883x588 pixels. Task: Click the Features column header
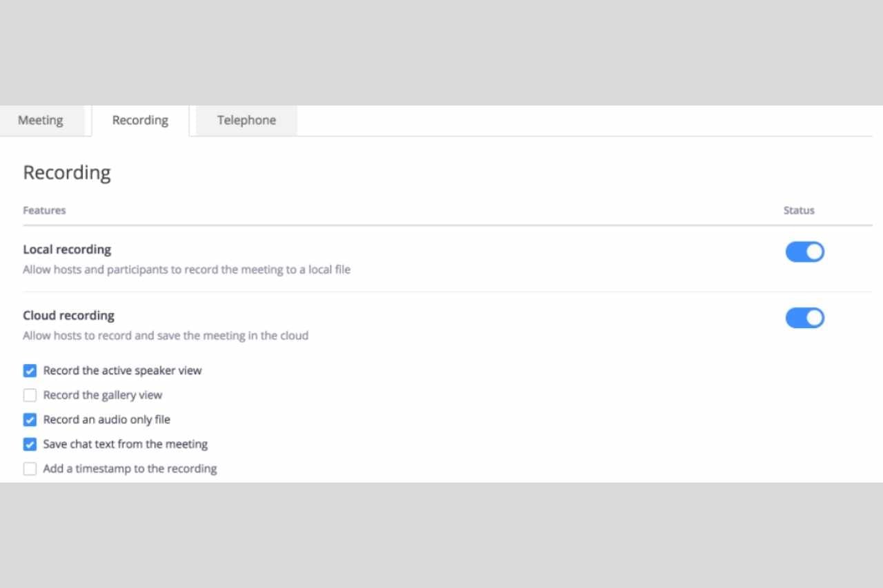(44, 210)
